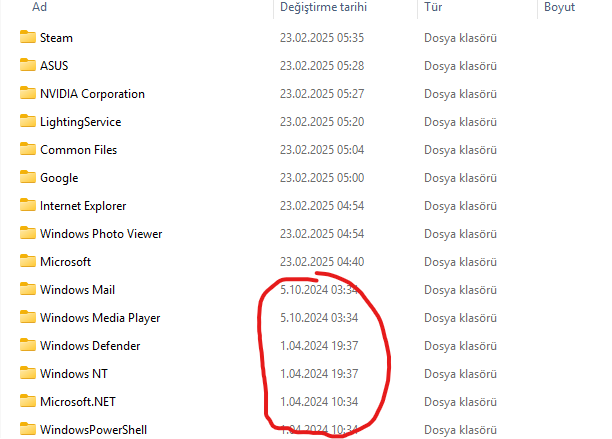The width and height of the screenshot is (612, 439).
Task: Select the Common Files name text
Action: click(78, 150)
